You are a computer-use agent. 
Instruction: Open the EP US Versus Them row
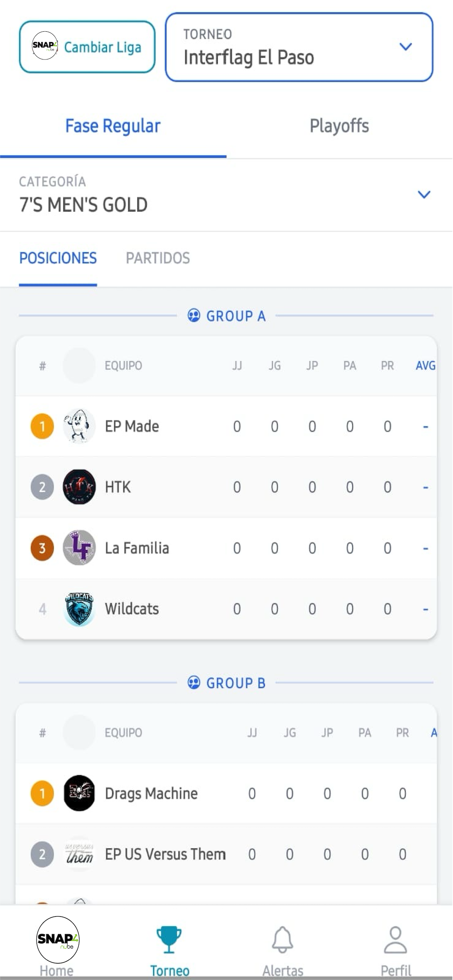pyautogui.click(x=226, y=854)
